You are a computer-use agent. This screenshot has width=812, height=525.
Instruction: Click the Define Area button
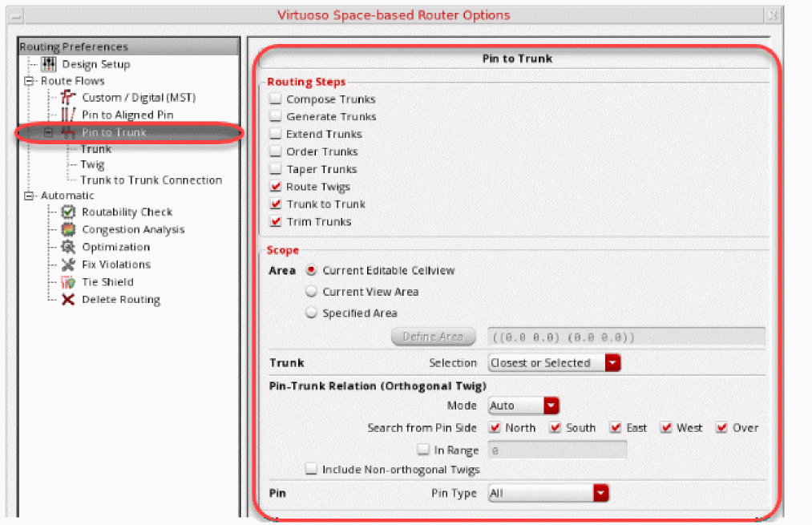click(x=433, y=337)
